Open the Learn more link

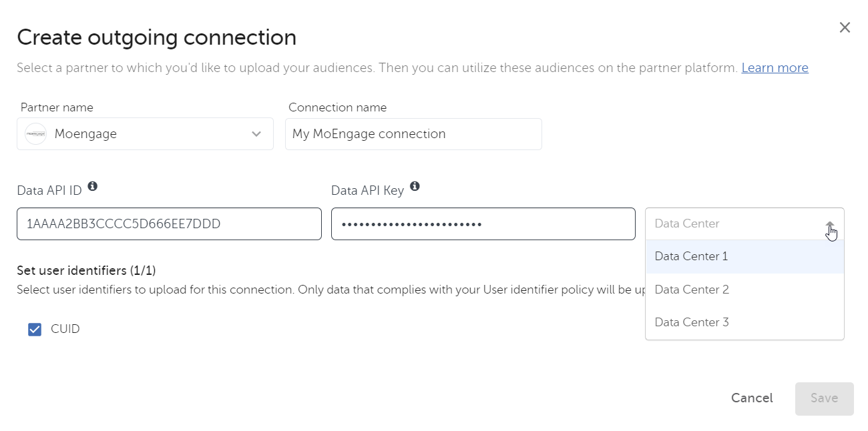click(x=775, y=68)
